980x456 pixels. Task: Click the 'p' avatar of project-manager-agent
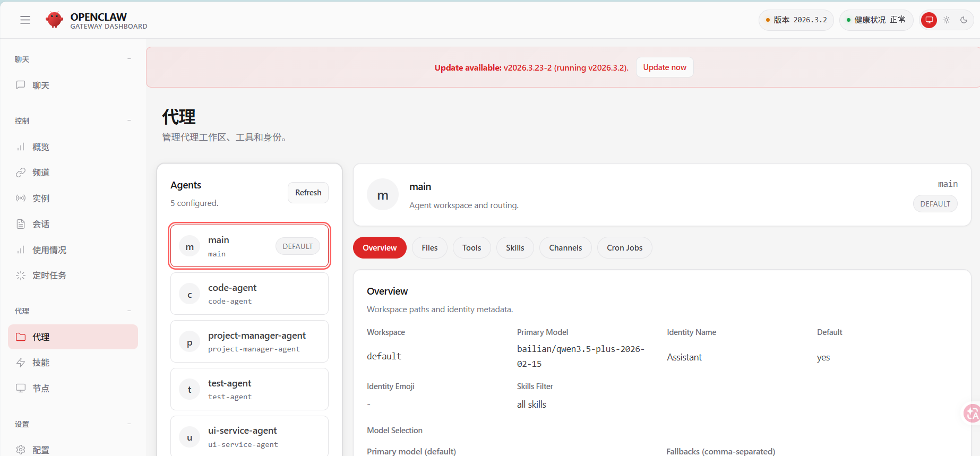tap(190, 342)
